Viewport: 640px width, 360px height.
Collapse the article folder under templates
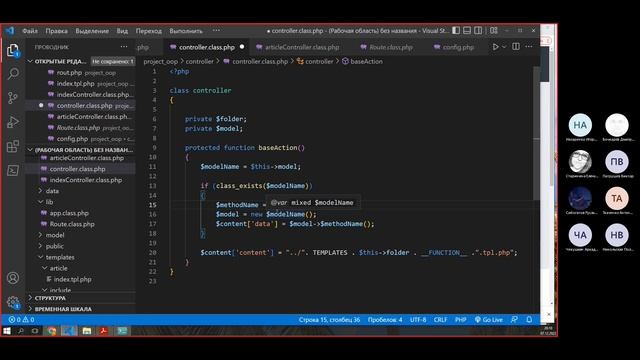point(81,268)
